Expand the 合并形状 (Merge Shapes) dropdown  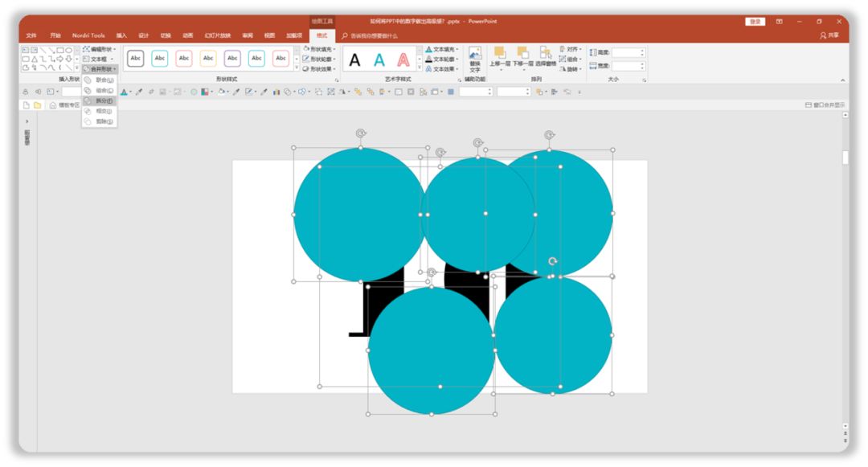pyautogui.click(x=100, y=69)
